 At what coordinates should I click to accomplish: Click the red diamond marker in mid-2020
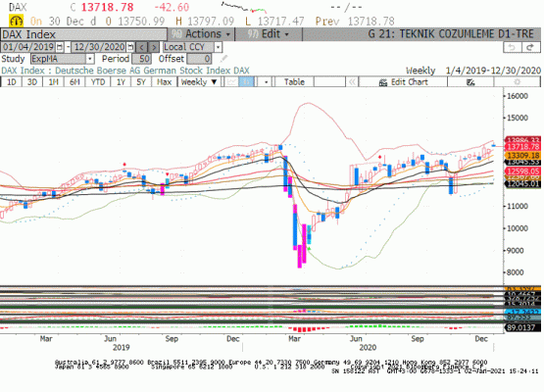[380, 157]
